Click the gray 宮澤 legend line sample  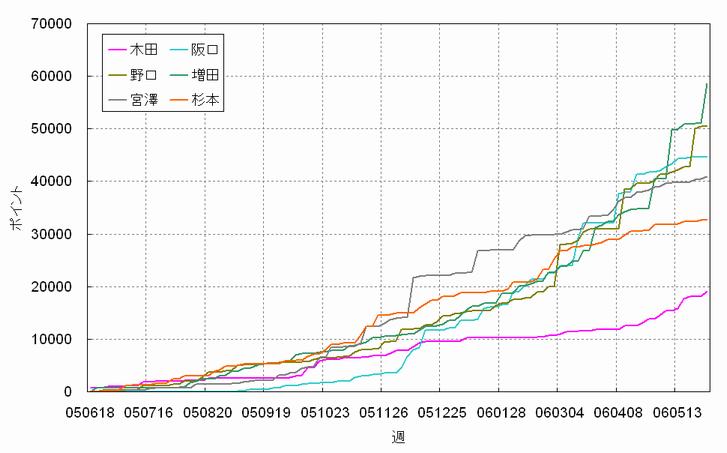tap(117, 101)
